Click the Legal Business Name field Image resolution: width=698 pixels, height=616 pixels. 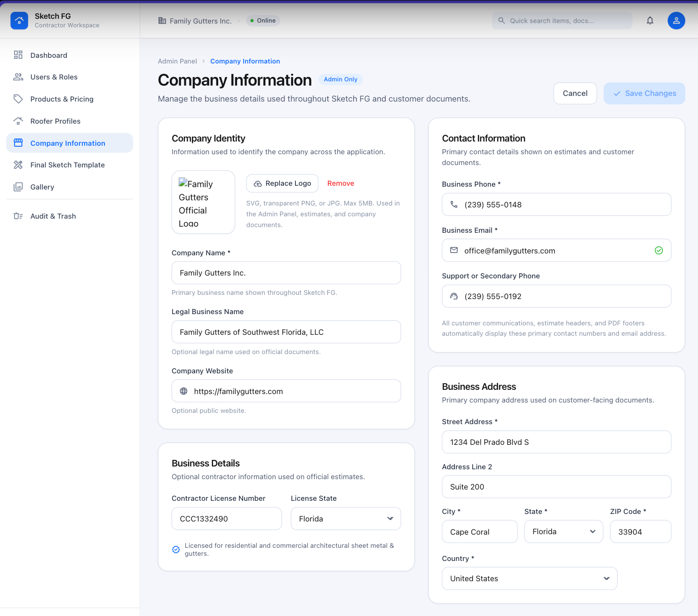click(x=286, y=332)
